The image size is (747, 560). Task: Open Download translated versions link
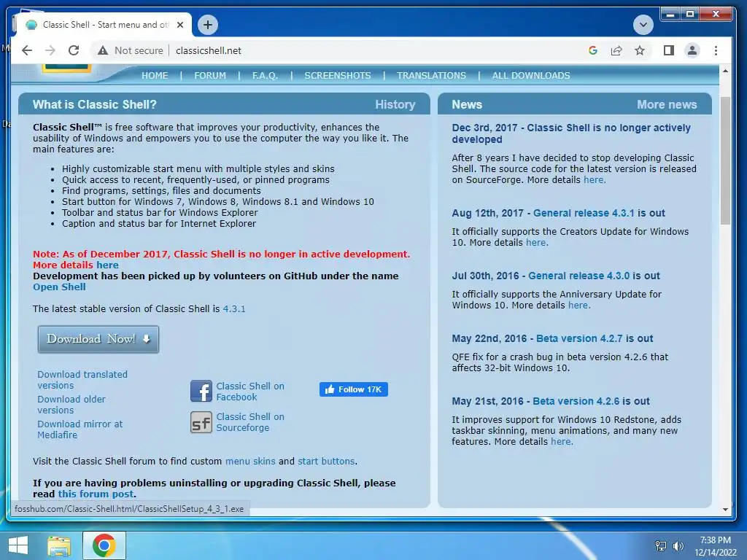[x=82, y=380]
